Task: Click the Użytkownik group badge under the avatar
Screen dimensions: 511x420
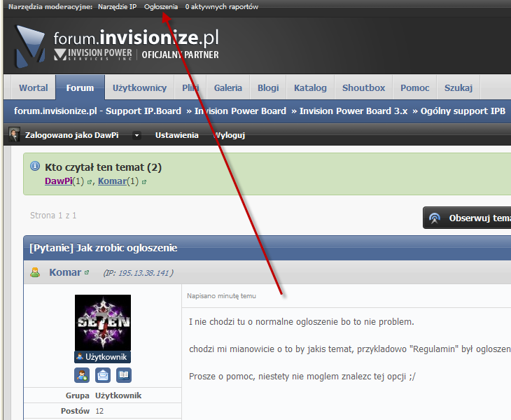Action: (x=103, y=357)
